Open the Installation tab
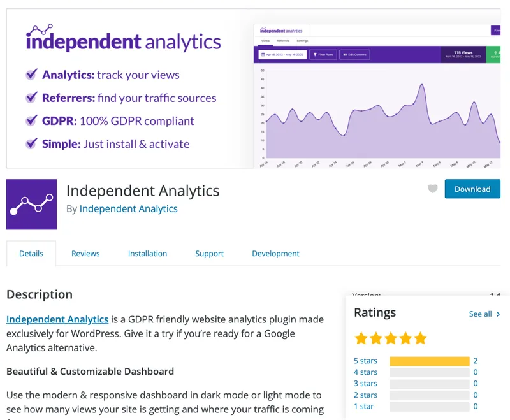Viewport: 510px width, 420px height. pos(147,254)
